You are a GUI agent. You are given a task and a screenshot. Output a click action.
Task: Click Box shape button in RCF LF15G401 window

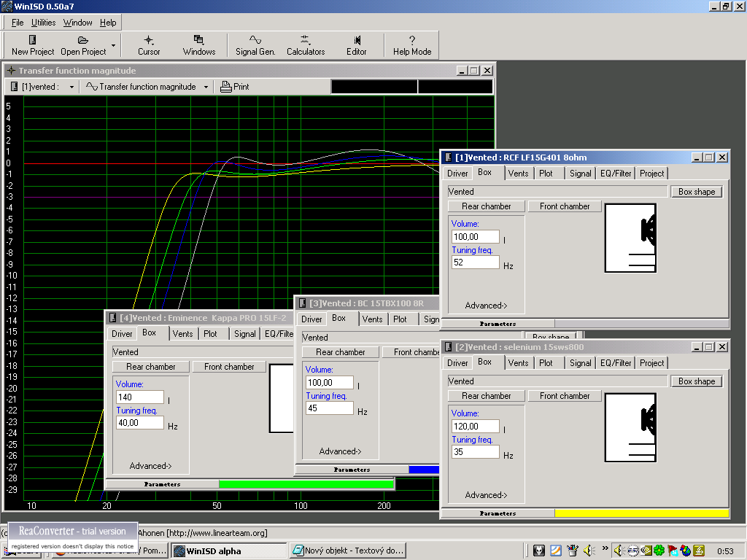point(697,192)
